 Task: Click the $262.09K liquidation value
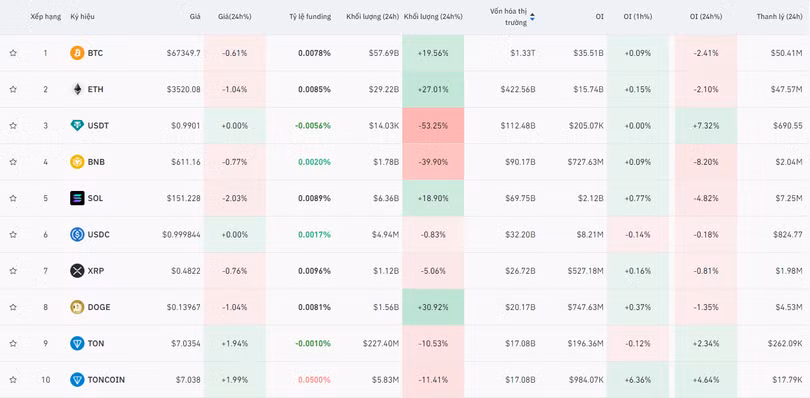pos(785,343)
